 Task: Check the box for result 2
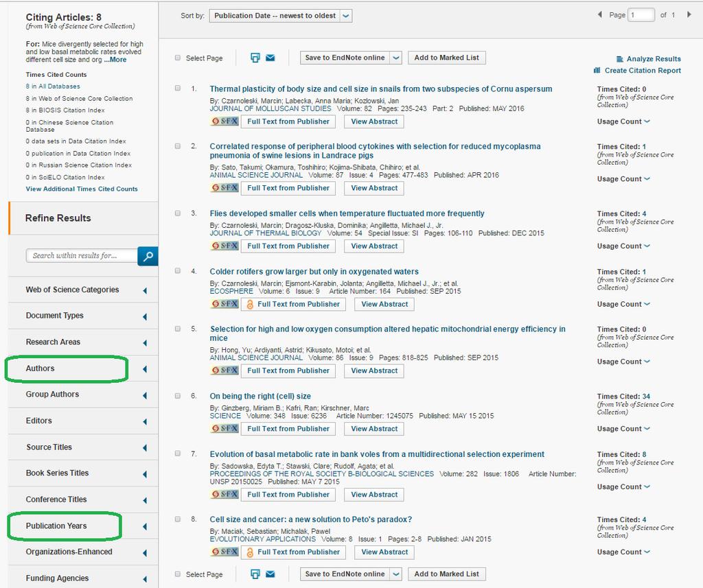coord(178,146)
